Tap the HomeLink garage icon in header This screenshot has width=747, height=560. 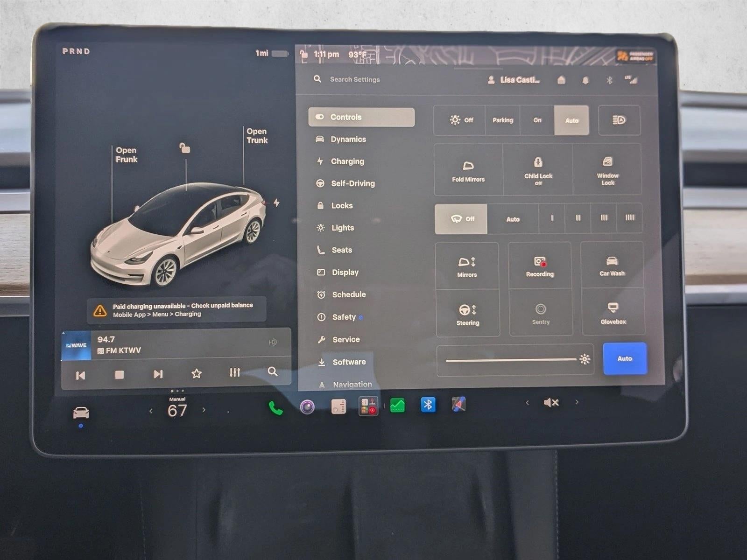(561, 80)
